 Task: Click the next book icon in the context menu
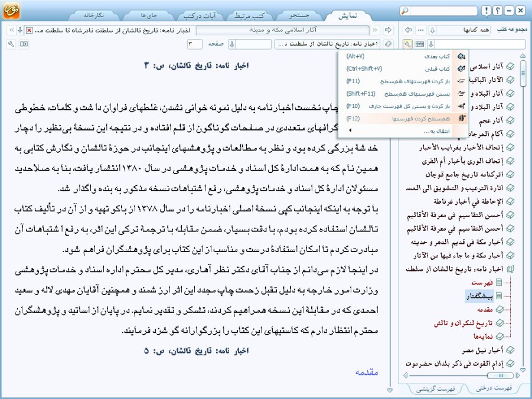pos(461,56)
